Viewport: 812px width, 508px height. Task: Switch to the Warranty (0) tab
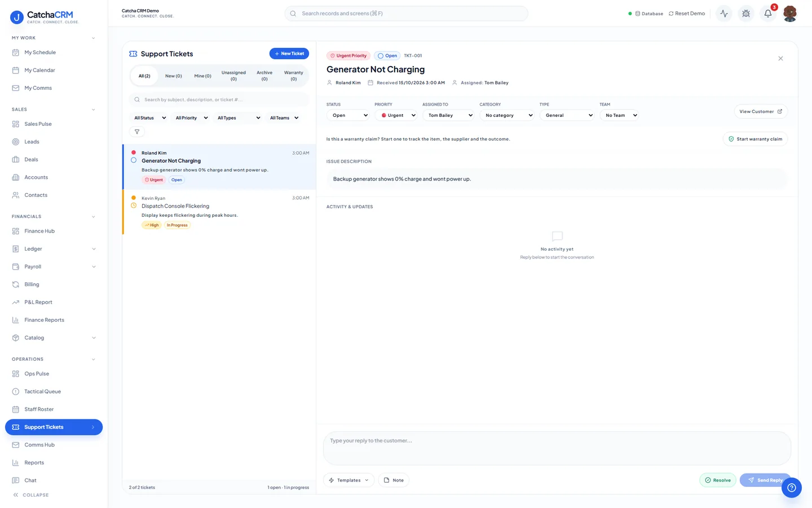pos(293,76)
